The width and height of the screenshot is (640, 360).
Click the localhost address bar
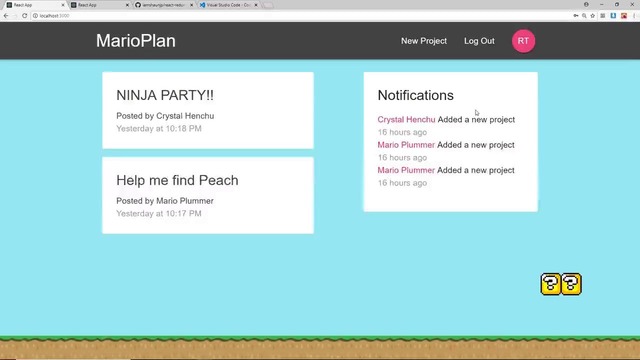coord(302,16)
